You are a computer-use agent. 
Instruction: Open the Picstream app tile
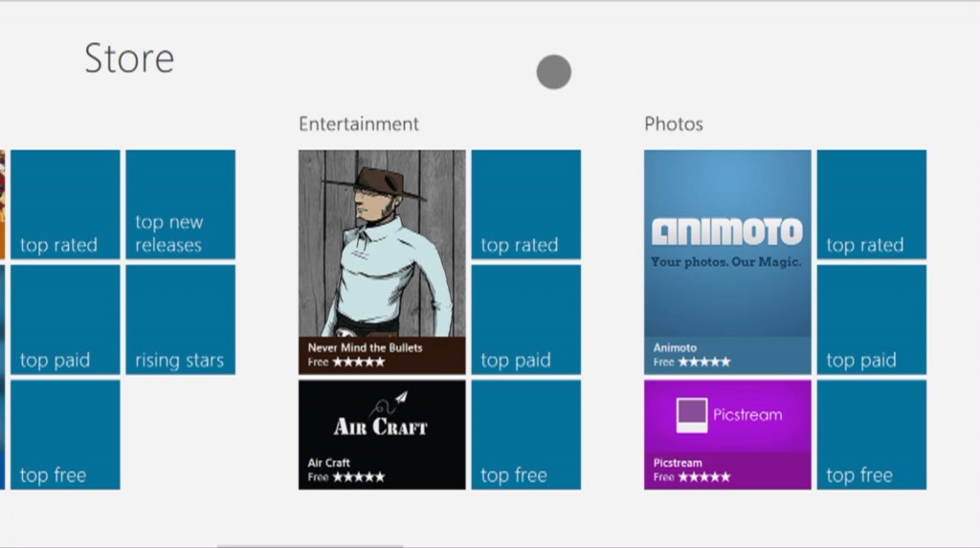click(727, 435)
